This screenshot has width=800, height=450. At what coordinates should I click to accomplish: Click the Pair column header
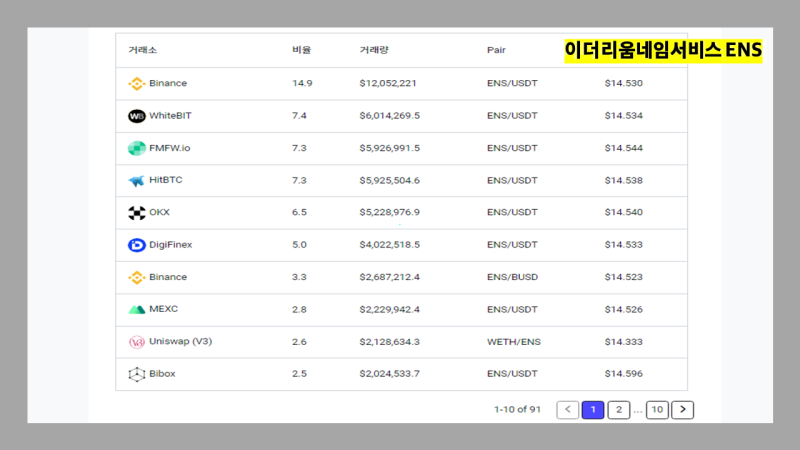tap(496, 50)
